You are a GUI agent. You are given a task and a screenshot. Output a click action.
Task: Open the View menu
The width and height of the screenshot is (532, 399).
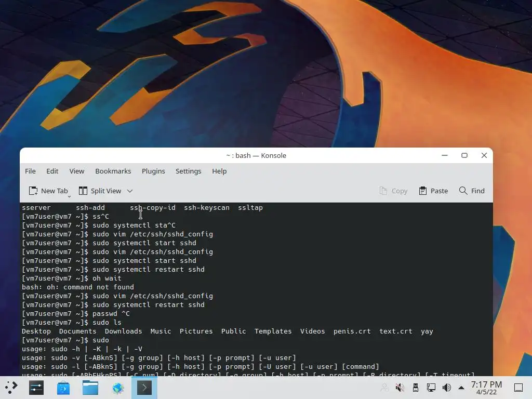(x=77, y=171)
